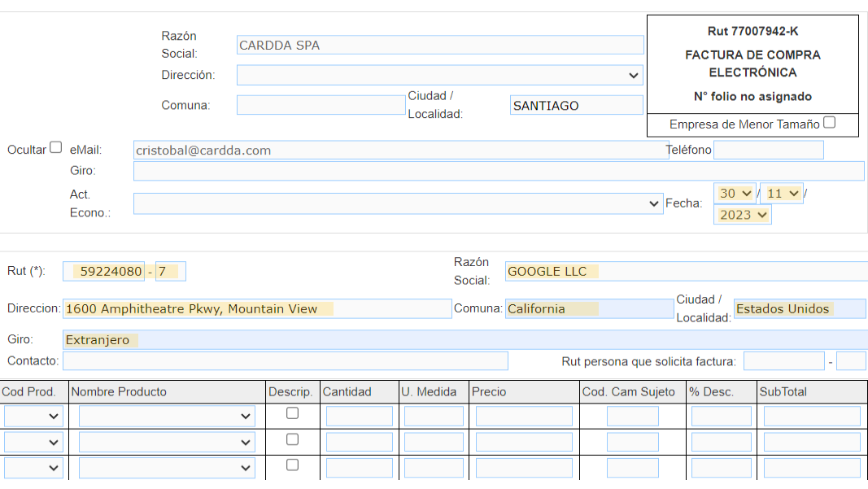Open first row Cod Prod. dropdown
Image resolution: width=868 pixels, height=489 pixels.
(33, 417)
